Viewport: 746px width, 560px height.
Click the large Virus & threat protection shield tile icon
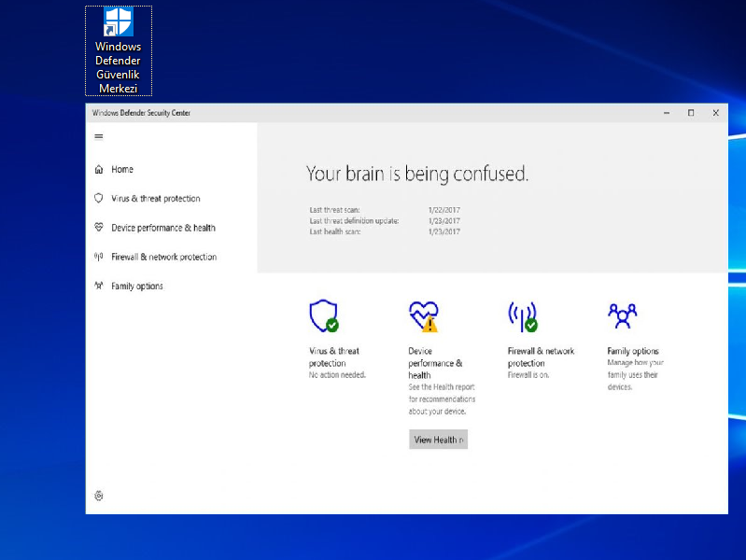coord(324,315)
